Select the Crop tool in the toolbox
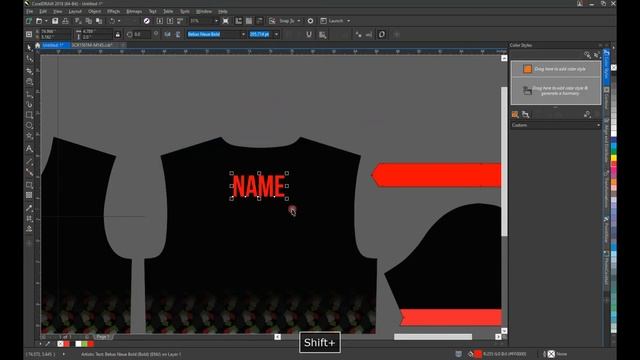Viewport: 640px width, 360px height. point(29,71)
